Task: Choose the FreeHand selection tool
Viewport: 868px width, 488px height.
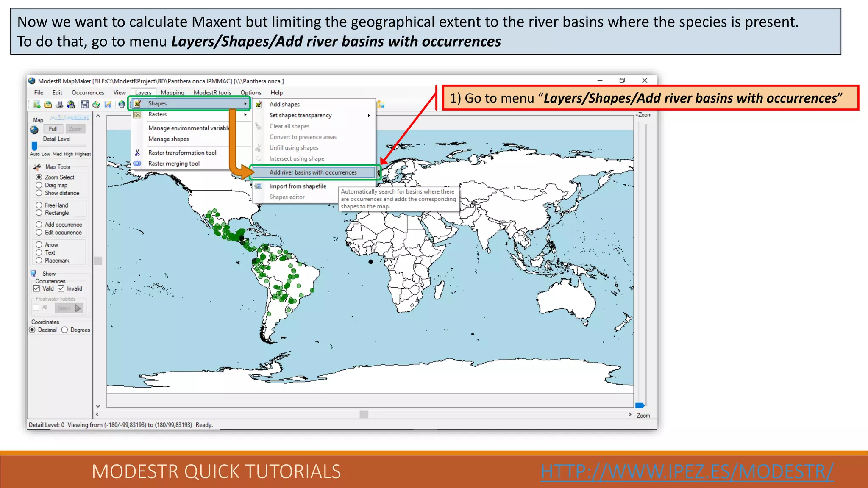Action: [x=39, y=205]
